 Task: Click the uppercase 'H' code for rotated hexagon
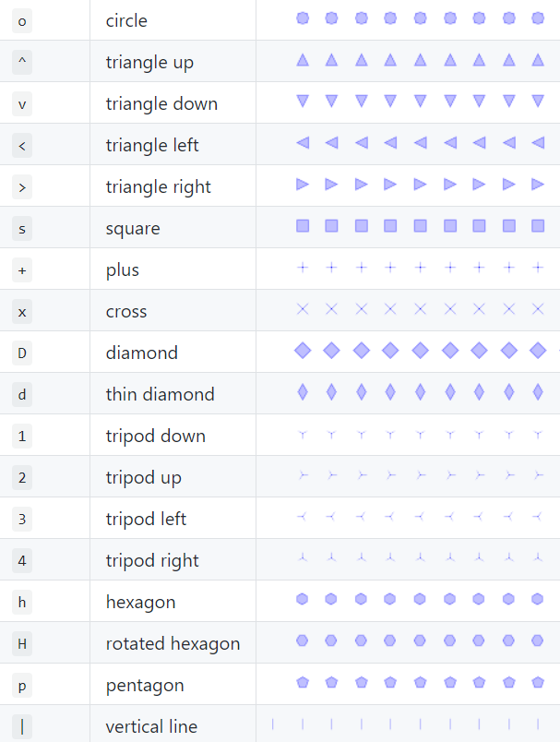pos(22,643)
